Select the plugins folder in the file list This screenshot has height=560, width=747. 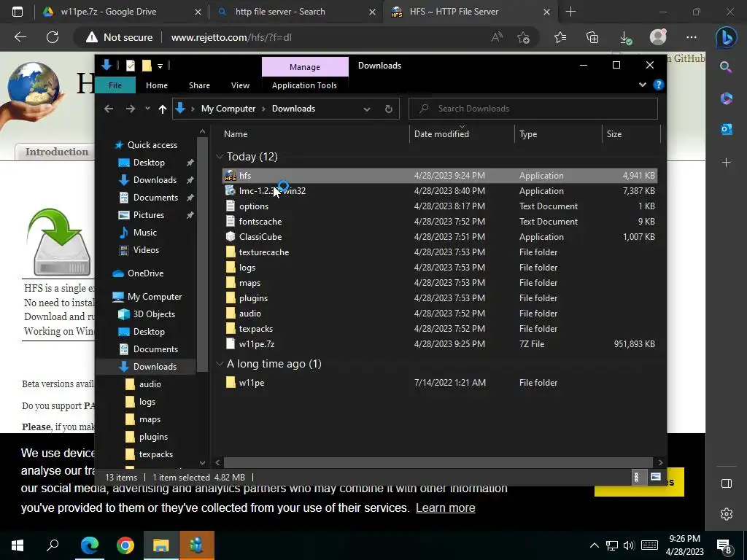tap(253, 298)
